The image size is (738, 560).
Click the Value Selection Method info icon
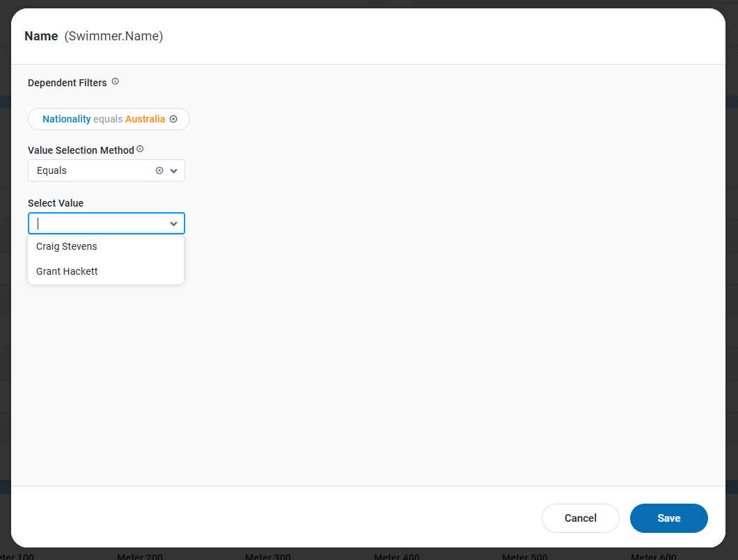[x=140, y=149]
